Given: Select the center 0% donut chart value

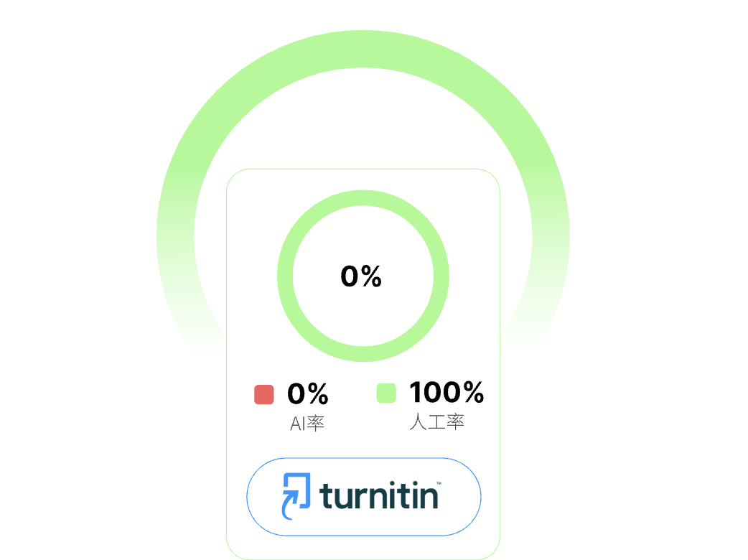Looking at the screenshot, I should coord(361,276).
